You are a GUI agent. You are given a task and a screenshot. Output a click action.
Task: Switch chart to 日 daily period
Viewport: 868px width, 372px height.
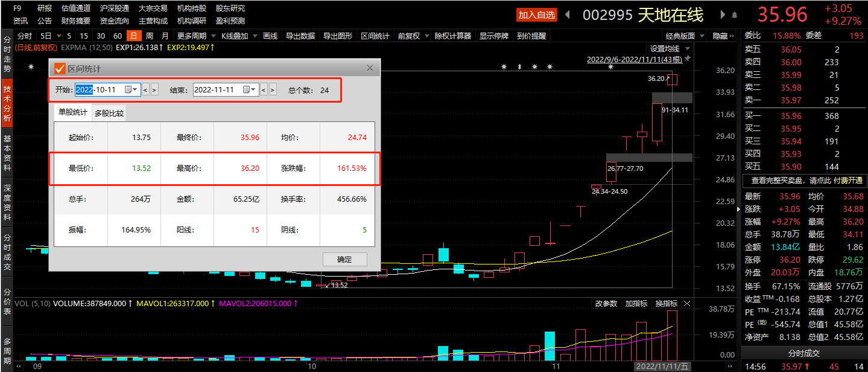point(134,36)
